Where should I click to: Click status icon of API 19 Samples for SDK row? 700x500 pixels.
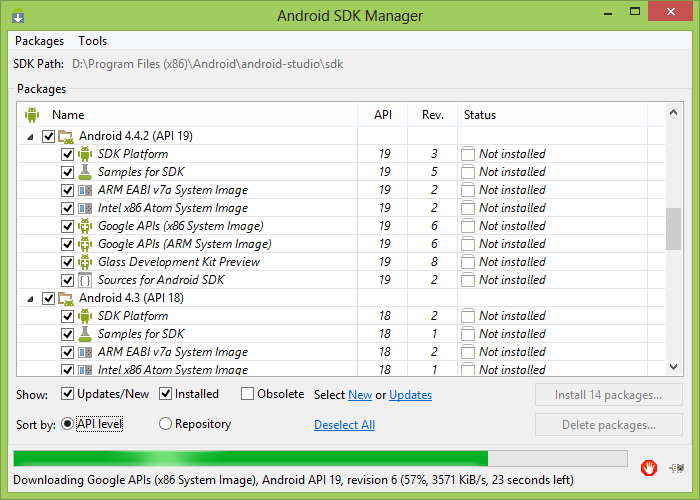pos(467,172)
